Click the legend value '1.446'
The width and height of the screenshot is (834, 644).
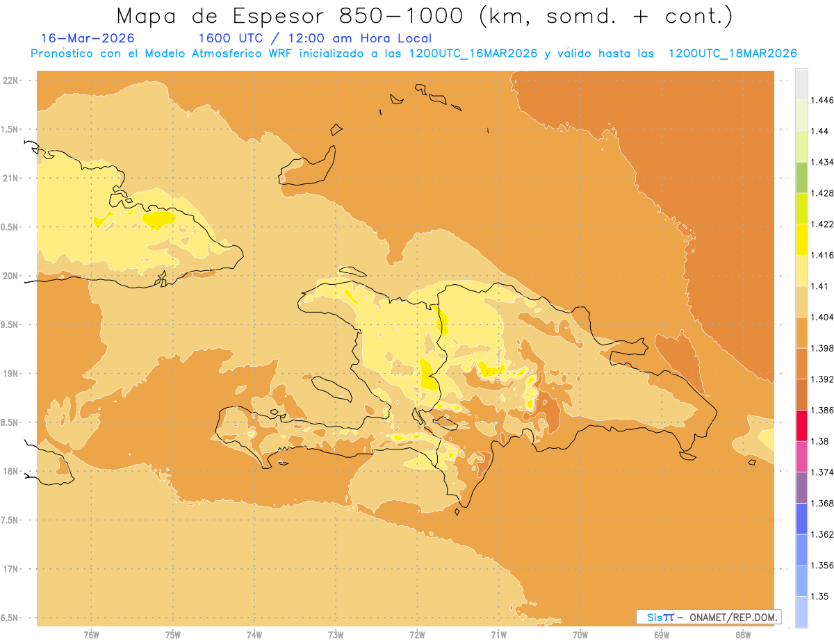coord(822,100)
